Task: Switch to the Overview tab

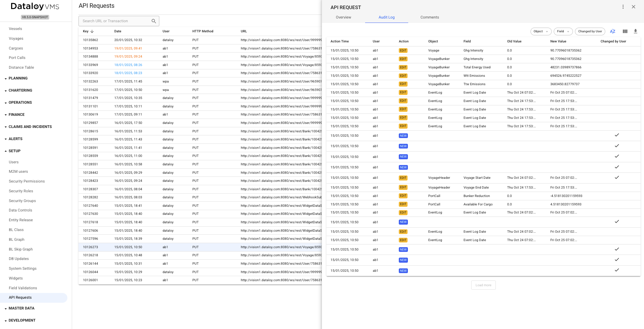Action: [x=343, y=17]
